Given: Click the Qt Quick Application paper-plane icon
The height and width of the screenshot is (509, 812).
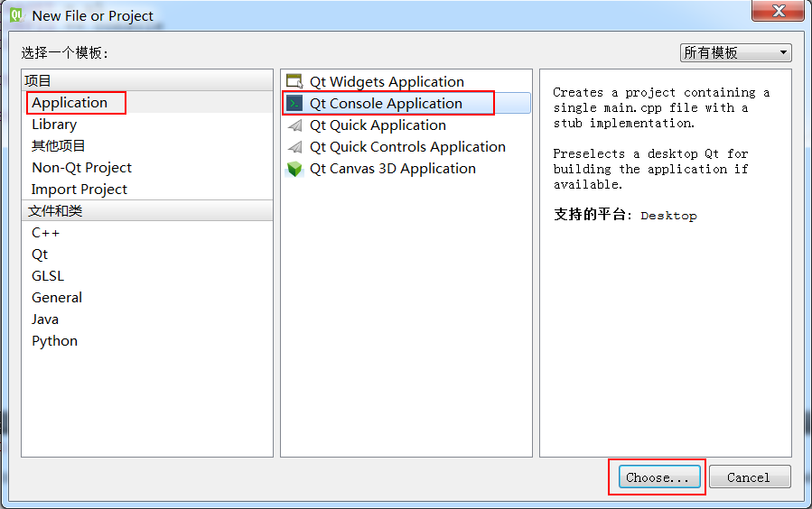Looking at the screenshot, I should point(294,125).
